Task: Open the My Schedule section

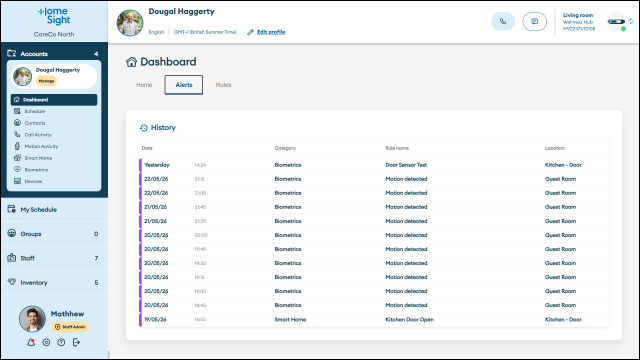Action: pos(54,209)
